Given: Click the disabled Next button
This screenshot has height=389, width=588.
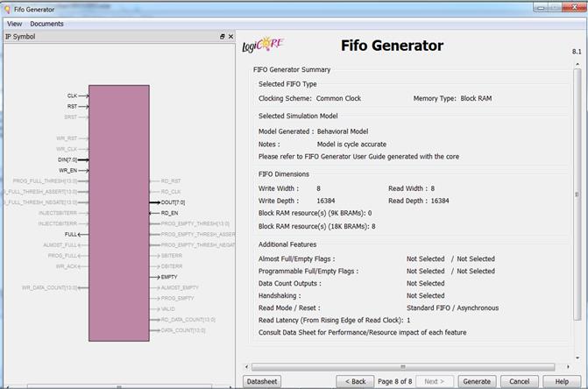Looking at the screenshot, I should pyautogui.click(x=435, y=381).
